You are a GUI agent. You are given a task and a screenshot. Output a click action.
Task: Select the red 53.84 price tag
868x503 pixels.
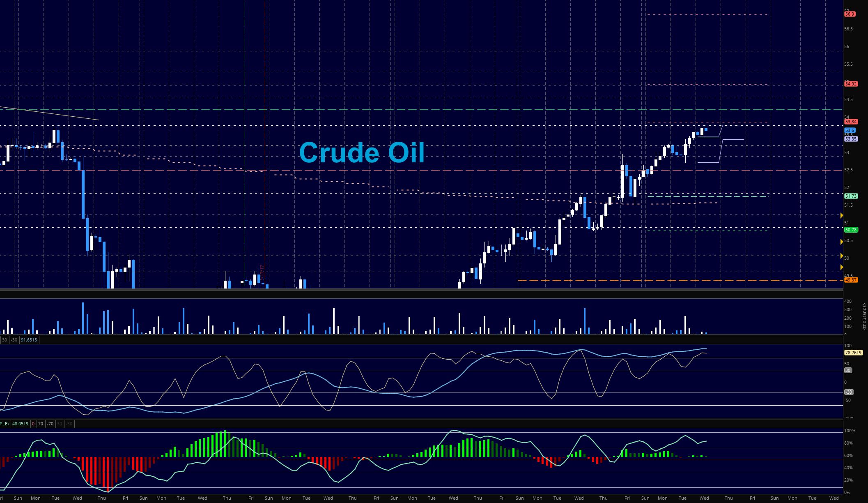(851, 122)
